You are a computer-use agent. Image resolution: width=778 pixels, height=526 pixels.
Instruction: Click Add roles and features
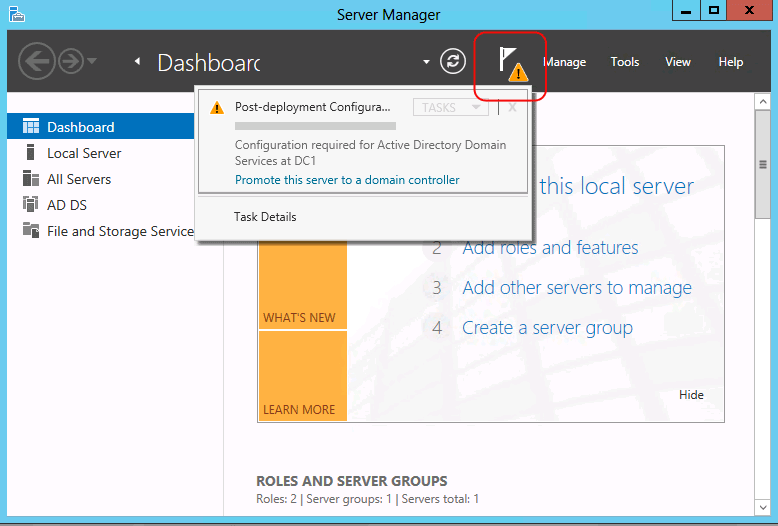click(x=550, y=247)
